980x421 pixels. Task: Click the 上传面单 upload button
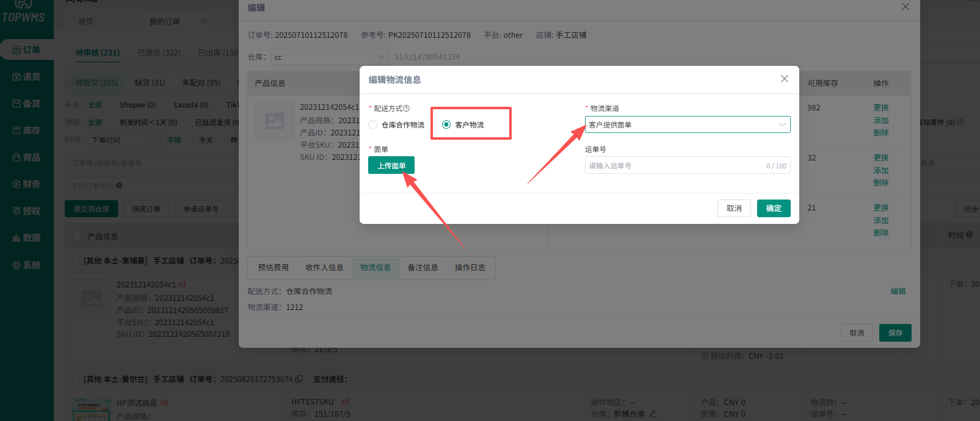(x=391, y=165)
